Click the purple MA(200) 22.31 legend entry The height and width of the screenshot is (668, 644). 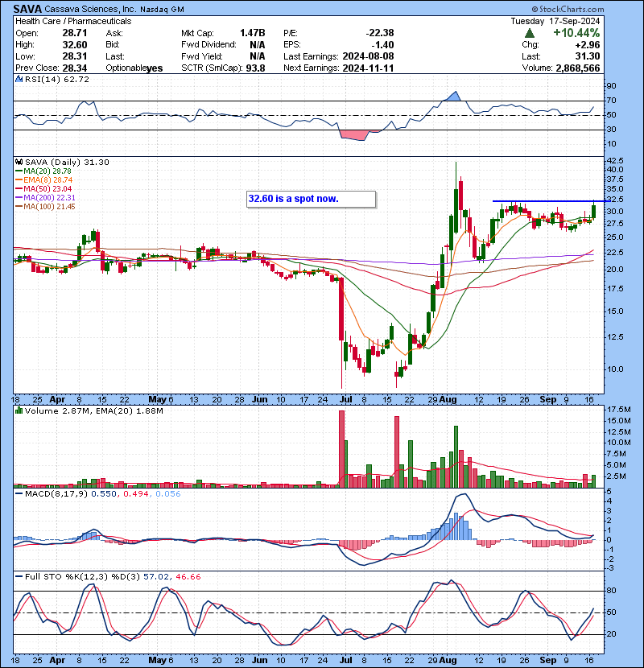pyautogui.click(x=46, y=198)
